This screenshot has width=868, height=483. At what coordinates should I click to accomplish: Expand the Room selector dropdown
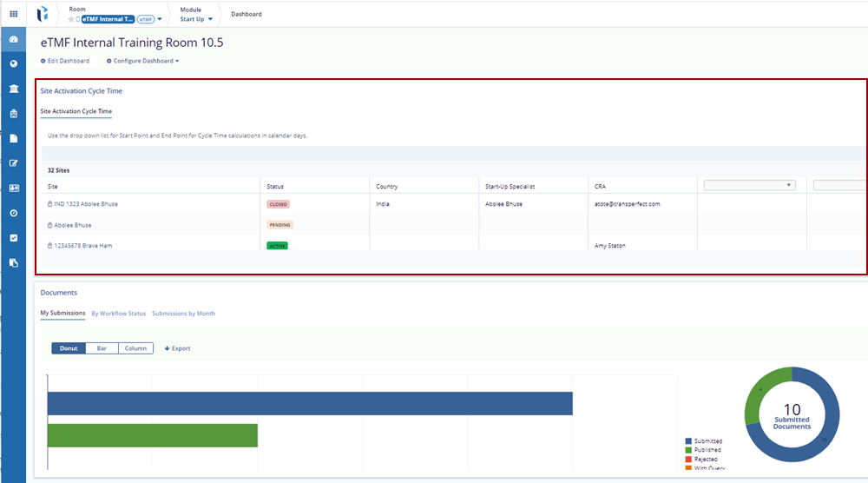(x=160, y=19)
